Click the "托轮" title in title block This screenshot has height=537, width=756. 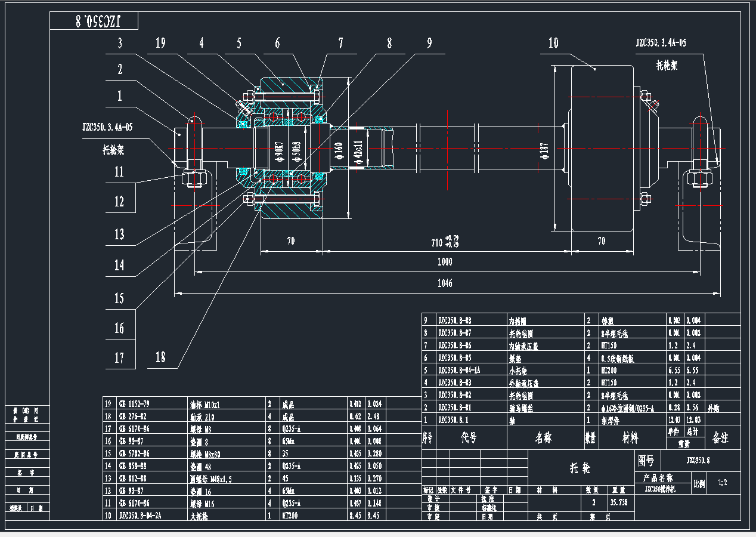point(579,468)
